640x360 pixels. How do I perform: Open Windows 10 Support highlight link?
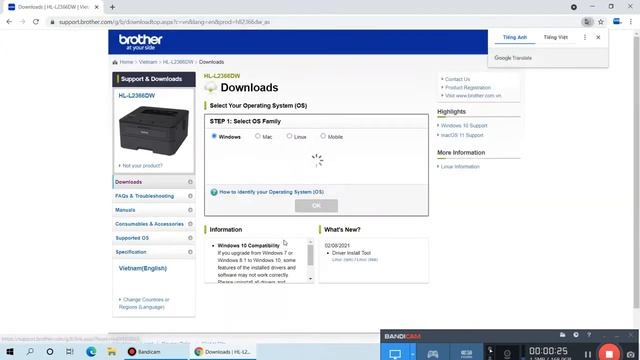click(464, 126)
